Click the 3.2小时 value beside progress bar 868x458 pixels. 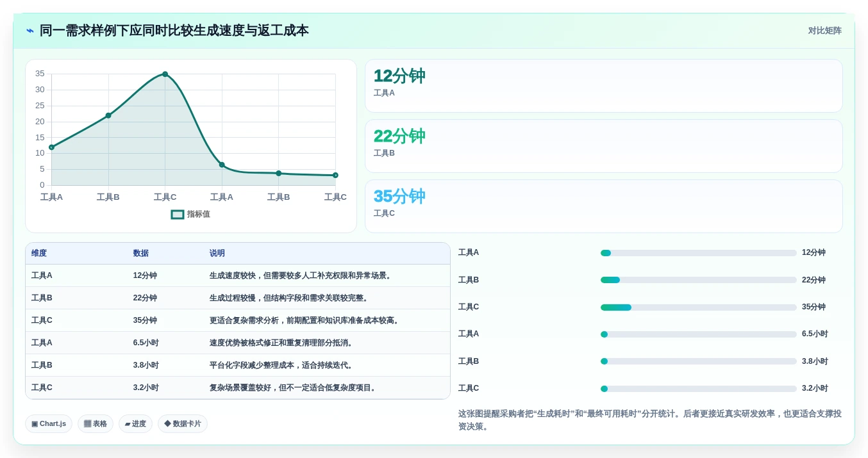[x=815, y=389]
